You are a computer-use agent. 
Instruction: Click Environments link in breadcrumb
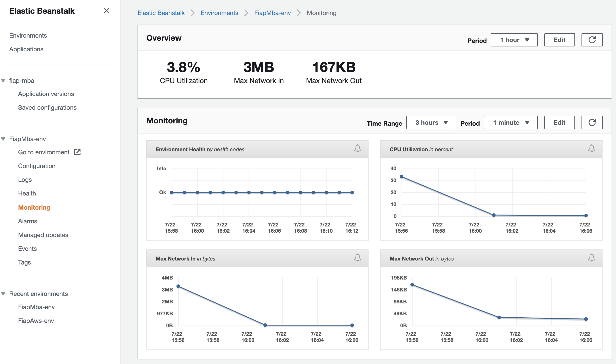click(x=219, y=13)
